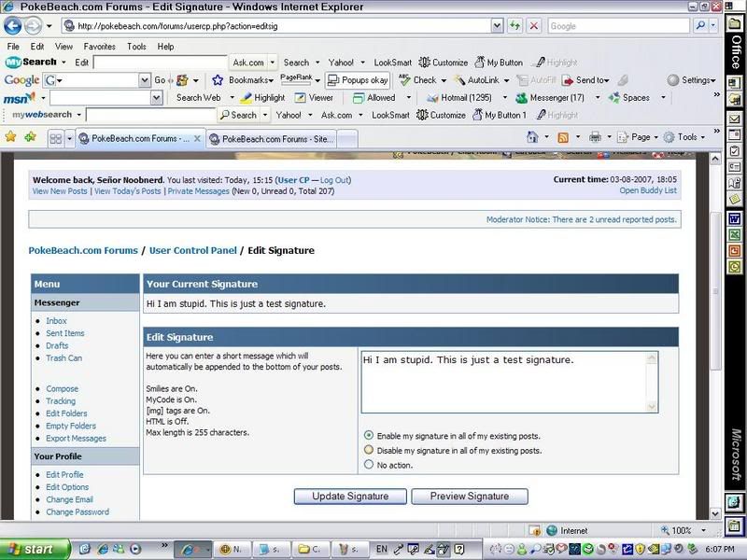Click the Send to toolbar button
The width and height of the screenshot is (747, 560).
click(585, 80)
